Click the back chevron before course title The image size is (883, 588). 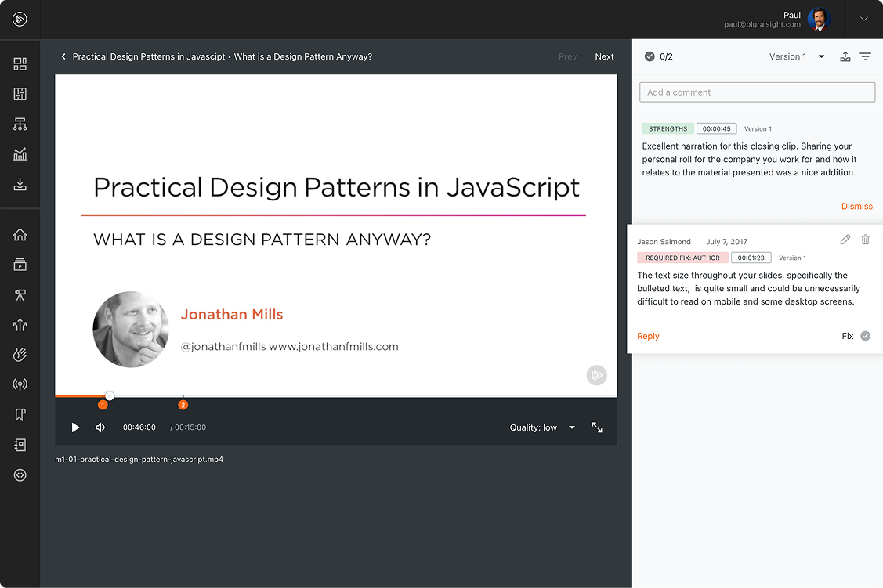click(x=63, y=56)
